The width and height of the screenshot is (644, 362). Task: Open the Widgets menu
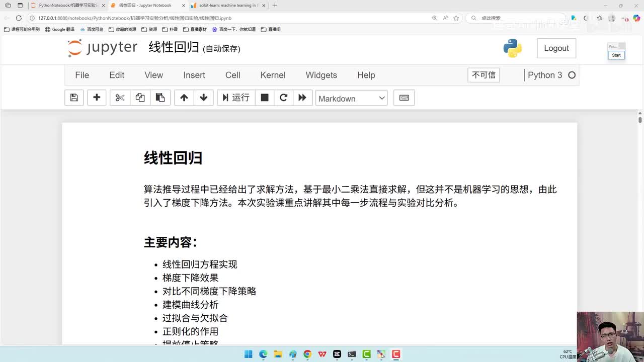point(321,75)
